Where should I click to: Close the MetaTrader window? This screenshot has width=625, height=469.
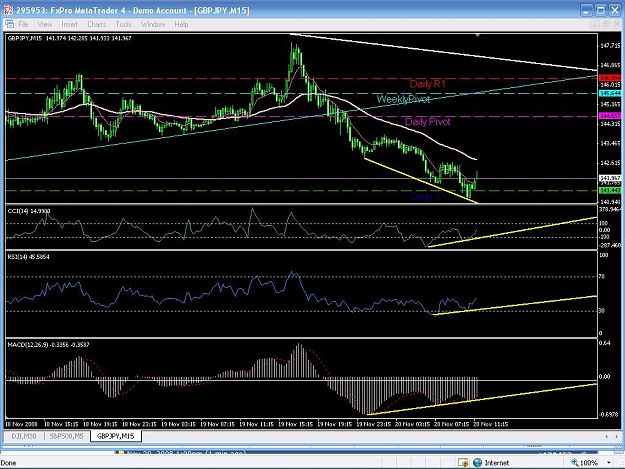(x=615, y=10)
